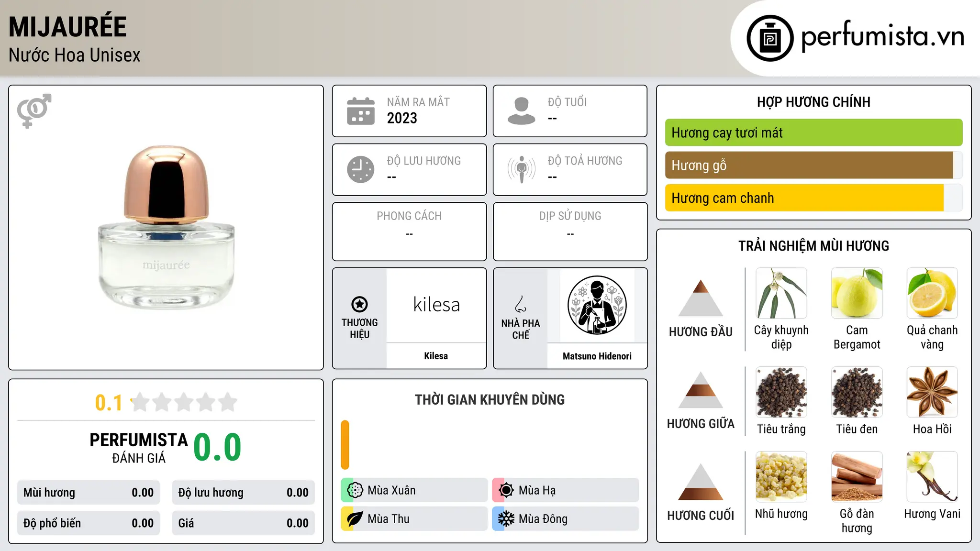The height and width of the screenshot is (551, 980).
Task: Select the yellow Hương cam chanh bar
Action: pos(804,198)
